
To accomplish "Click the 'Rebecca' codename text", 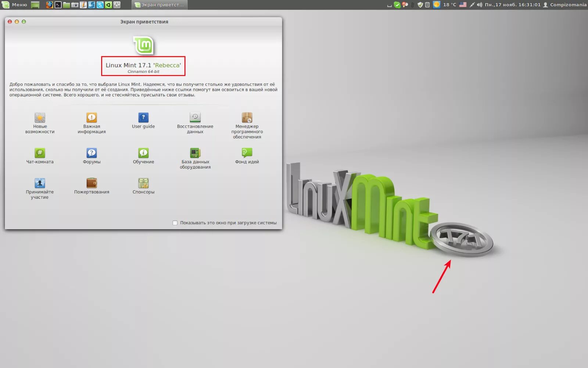I will click(x=167, y=65).
